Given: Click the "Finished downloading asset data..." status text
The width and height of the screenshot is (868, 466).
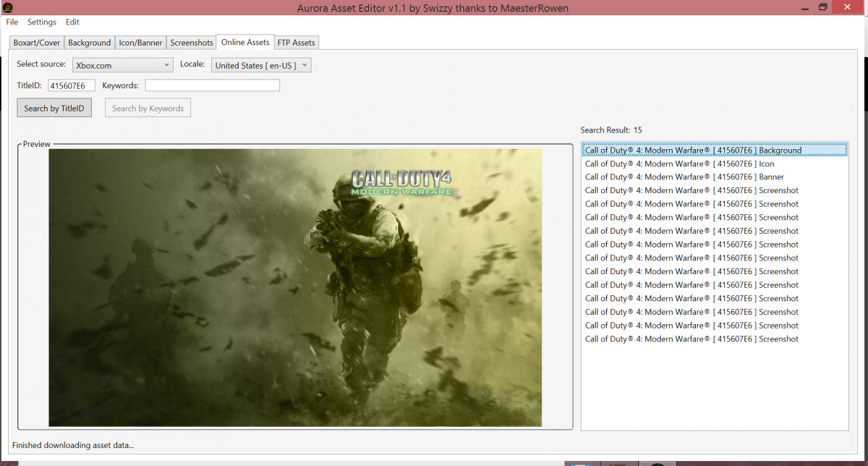Looking at the screenshot, I should [x=73, y=446].
